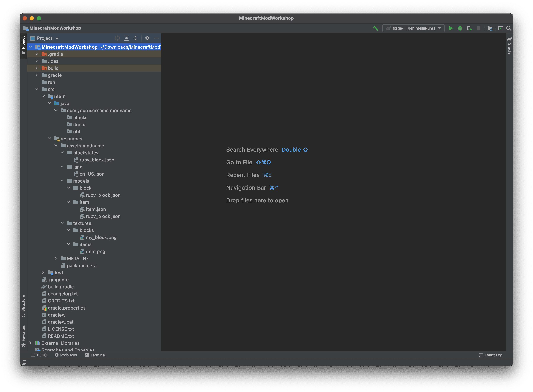Viewport: 533px width, 392px height.
Task: Expand the .idea folder
Action: pyautogui.click(x=37, y=61)
